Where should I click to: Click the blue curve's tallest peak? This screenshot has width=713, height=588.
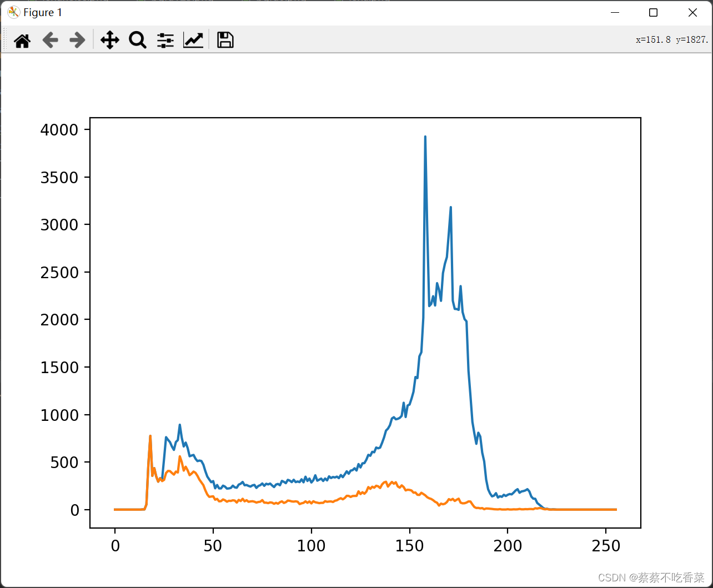425,137
